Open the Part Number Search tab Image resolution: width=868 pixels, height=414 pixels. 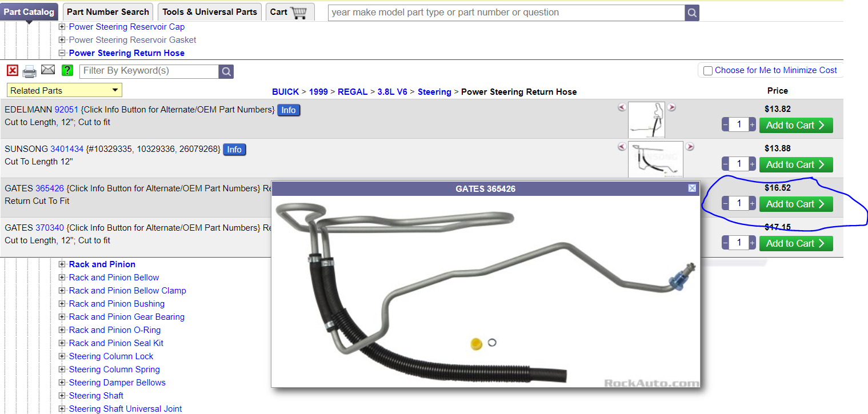pos(108,11)
